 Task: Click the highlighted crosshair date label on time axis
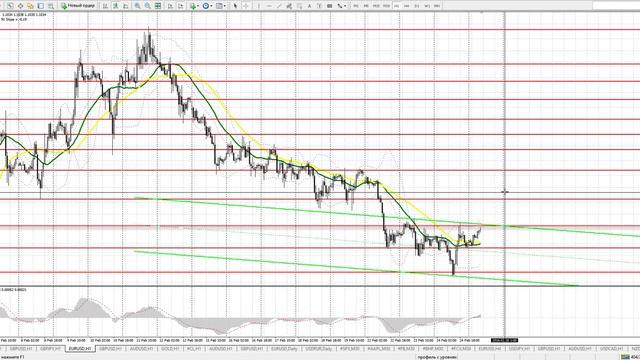pos(504,340)
